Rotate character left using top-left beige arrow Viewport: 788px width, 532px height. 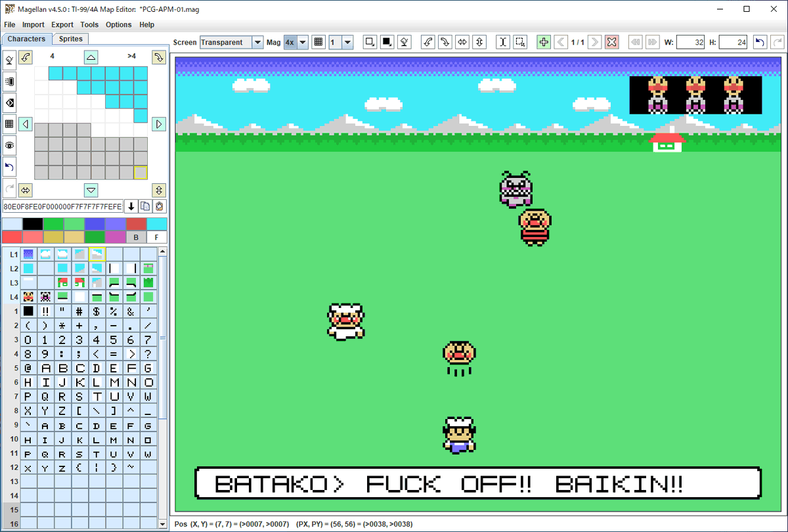point(26,57)
